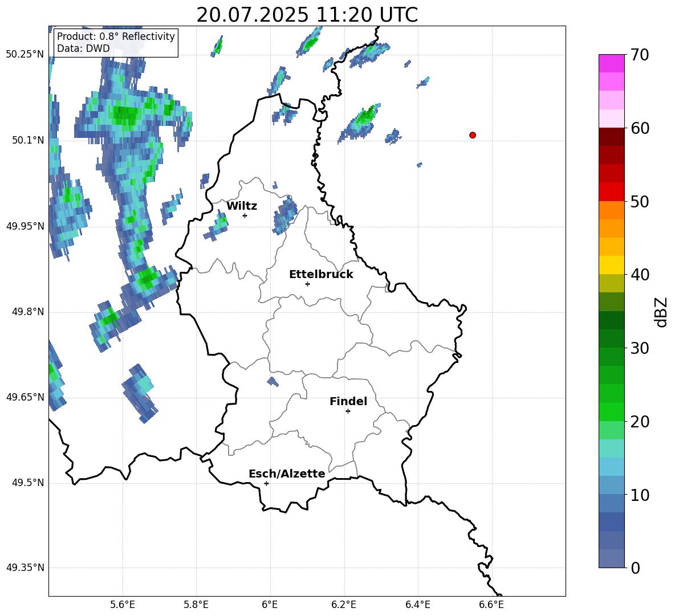Screen dimensions: 675x616
Task: Click the 49.95°N latitude label
Action: (25, 226)
